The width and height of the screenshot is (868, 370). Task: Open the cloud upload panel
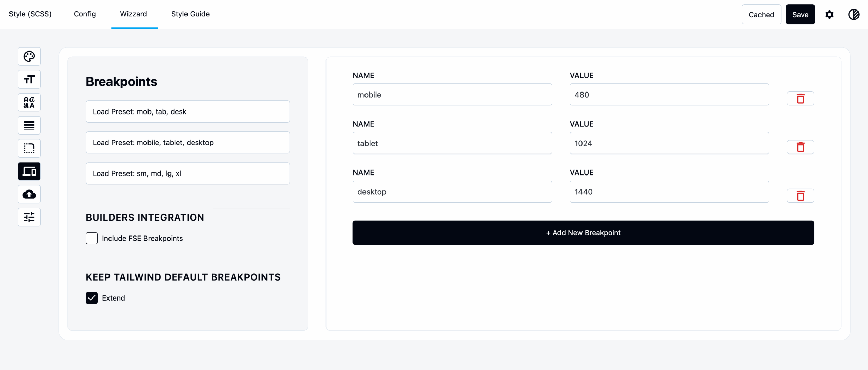29,194
